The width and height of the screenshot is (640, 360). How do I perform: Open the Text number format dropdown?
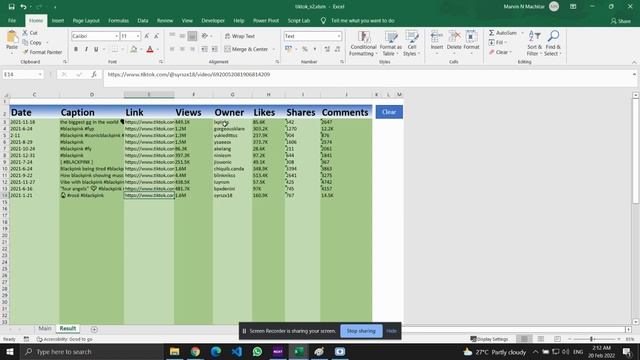(339, 36)
